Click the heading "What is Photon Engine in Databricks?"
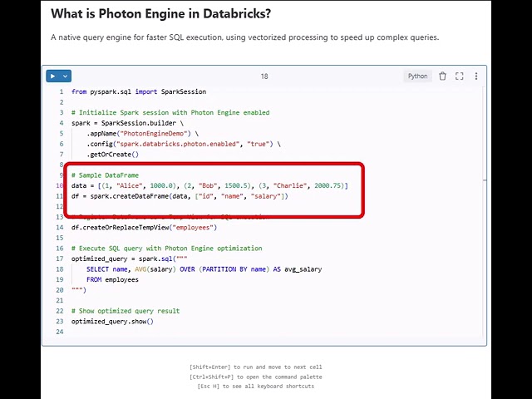The image size is (532, 399). (x=160, y=14)
